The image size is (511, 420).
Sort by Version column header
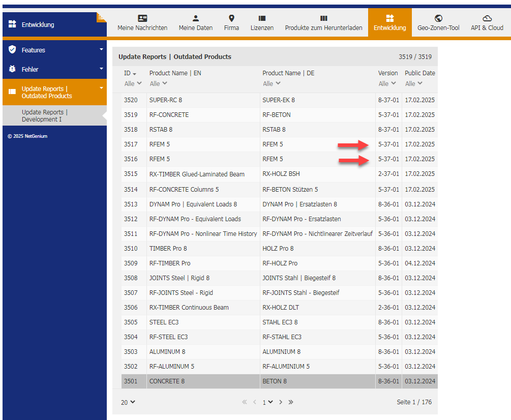(388, 73)
